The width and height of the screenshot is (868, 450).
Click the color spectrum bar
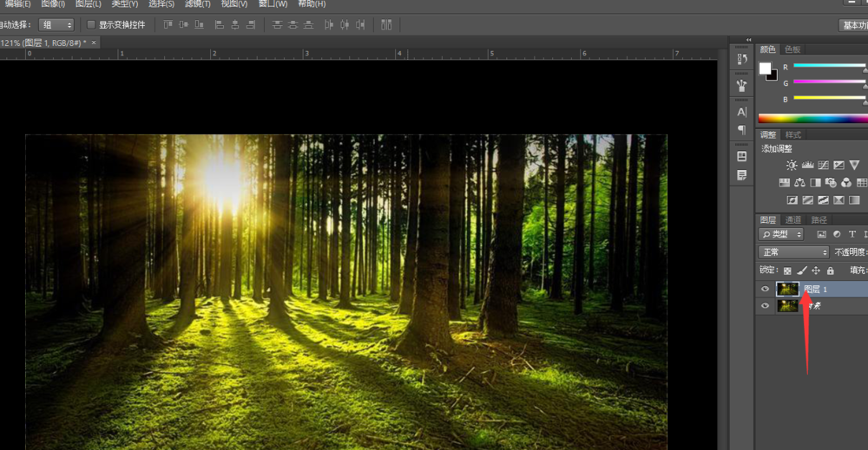(812, 118)
